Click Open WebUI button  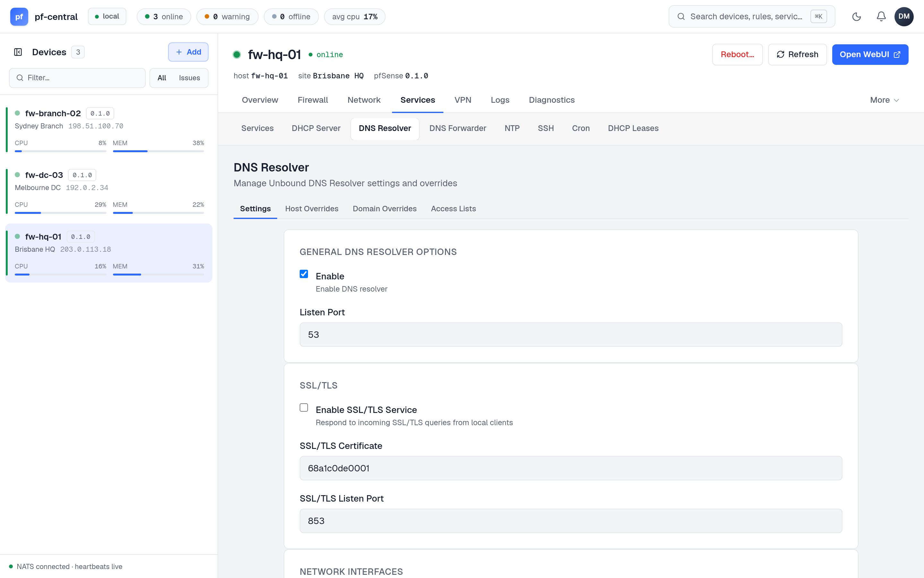point(870,55)
